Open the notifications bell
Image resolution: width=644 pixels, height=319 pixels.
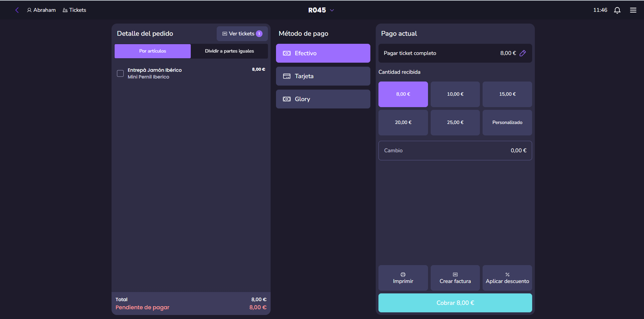617,10
